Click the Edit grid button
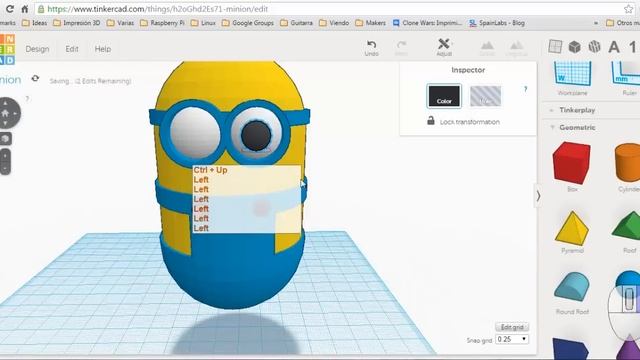This screenshot has width=640, height=360. click(x=512, y=327)
